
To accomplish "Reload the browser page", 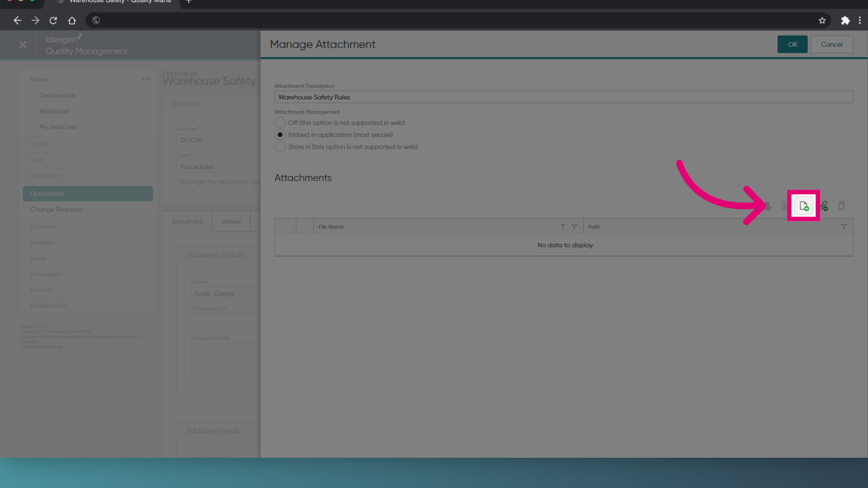I will [53, 20].
